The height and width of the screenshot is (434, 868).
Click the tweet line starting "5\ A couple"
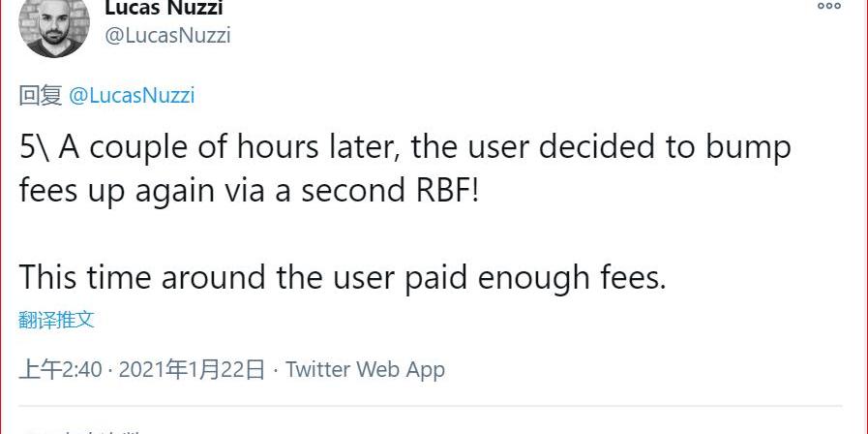[404, 148]
